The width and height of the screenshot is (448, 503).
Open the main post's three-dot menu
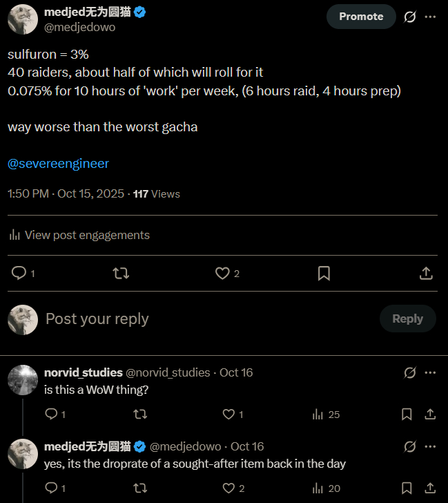[430, 17]
